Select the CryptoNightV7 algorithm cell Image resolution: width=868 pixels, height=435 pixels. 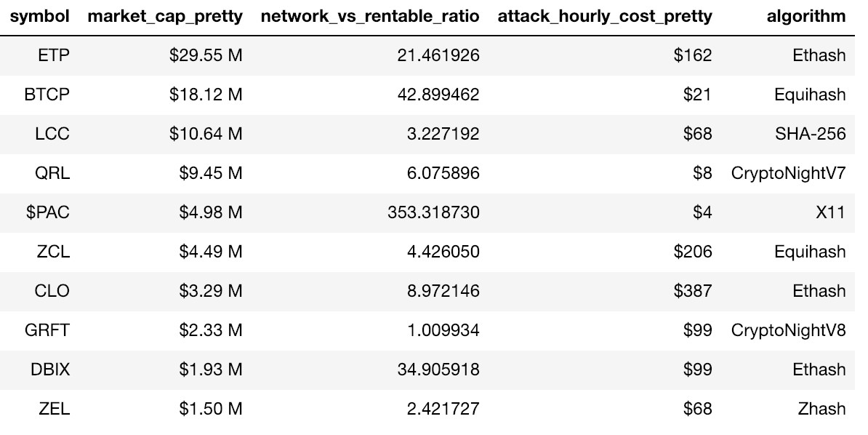789,173
